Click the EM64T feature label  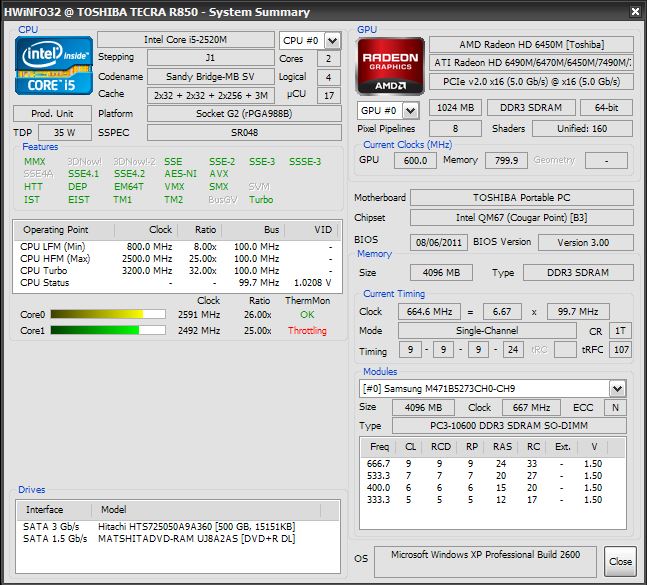(129, 186)
